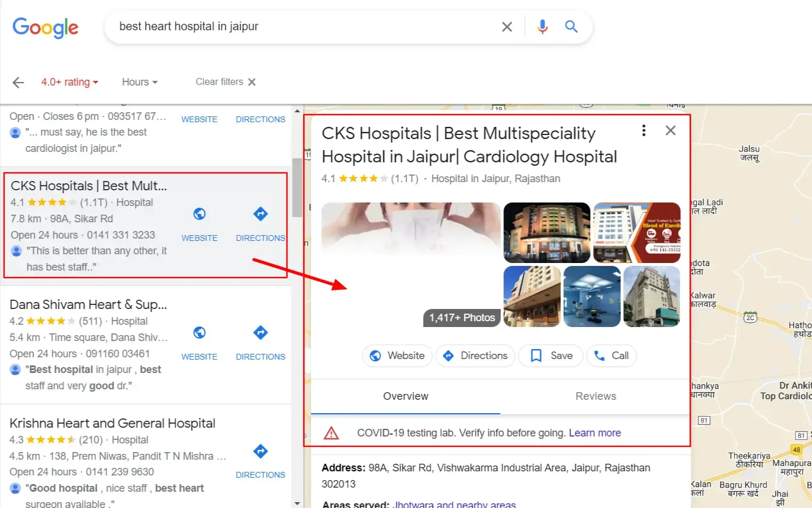The height and width of the screenshot is (508, 812).
Task: Click globe website icon for CKS Hospitals listing
Action: (x=200, y=214)
